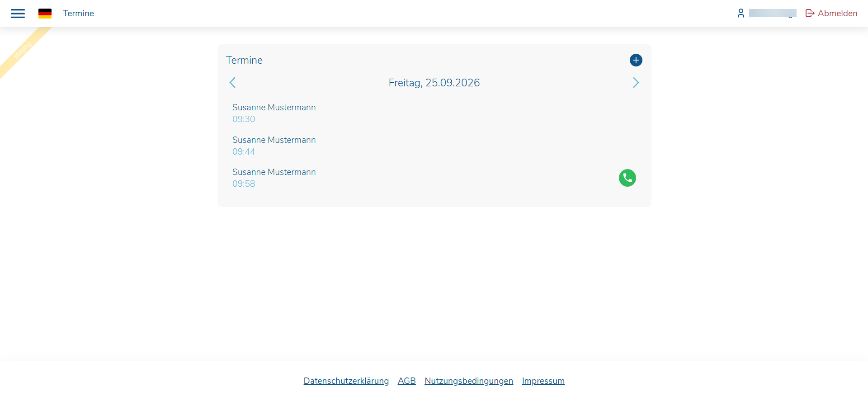This screenshot has width=868, height=401.
Task: Start call for the 09:58 appointment
Action: pos(627,178)
